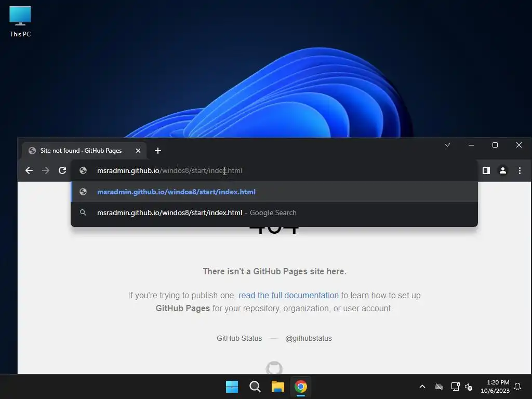Open the Windows Start menu
The height and width of the screenshot is (399, 532).
pos(232,387)
